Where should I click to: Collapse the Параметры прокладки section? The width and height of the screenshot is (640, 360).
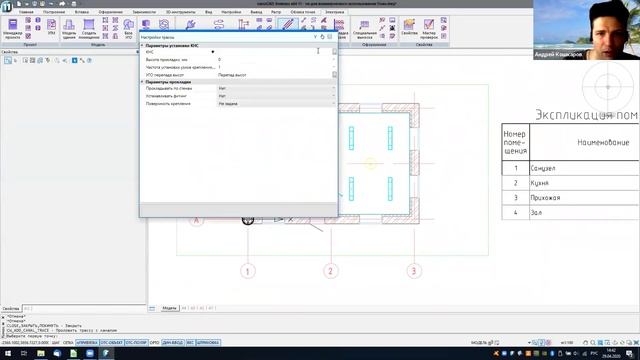(x=142, y=82)
